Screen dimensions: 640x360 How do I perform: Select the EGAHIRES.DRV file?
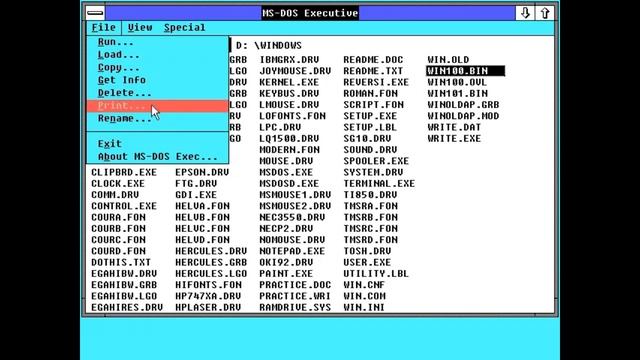click(127, 307)
